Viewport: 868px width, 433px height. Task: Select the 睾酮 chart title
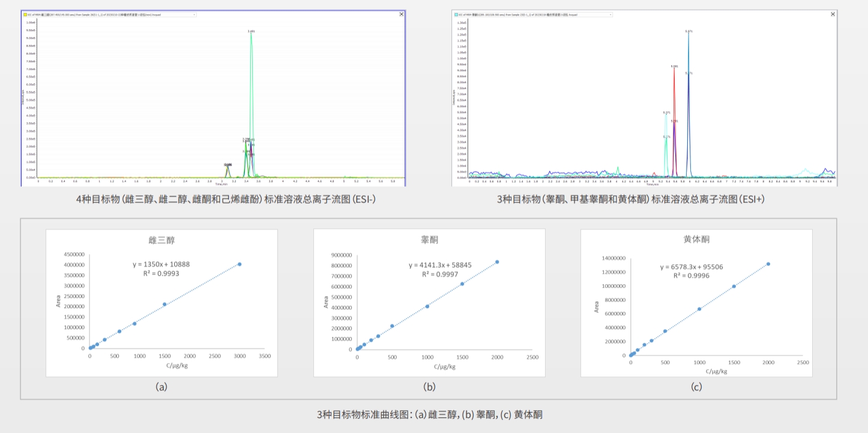coord(429,240)
